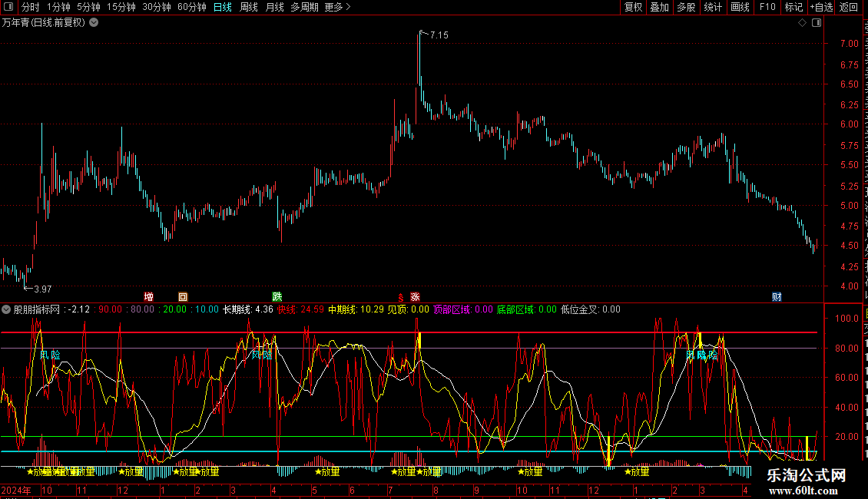Select the 5分钟 period
Screen dimensions: 868x499
coord(88,7)
